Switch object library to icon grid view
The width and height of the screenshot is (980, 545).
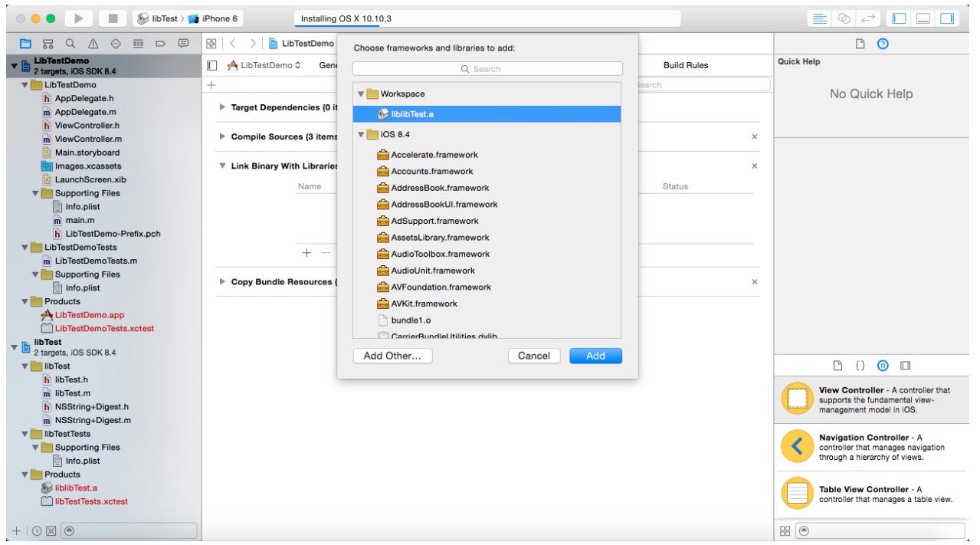(785, 530)
